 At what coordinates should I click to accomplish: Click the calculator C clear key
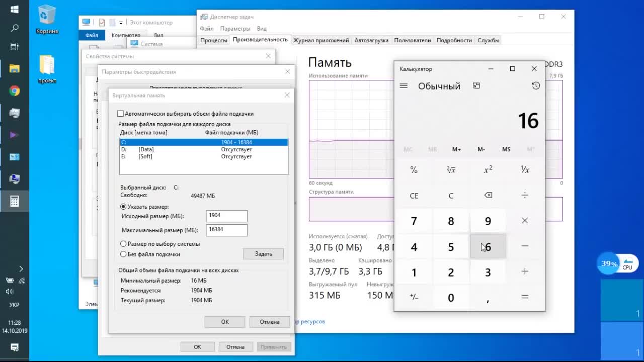click(x=451, y=196)
